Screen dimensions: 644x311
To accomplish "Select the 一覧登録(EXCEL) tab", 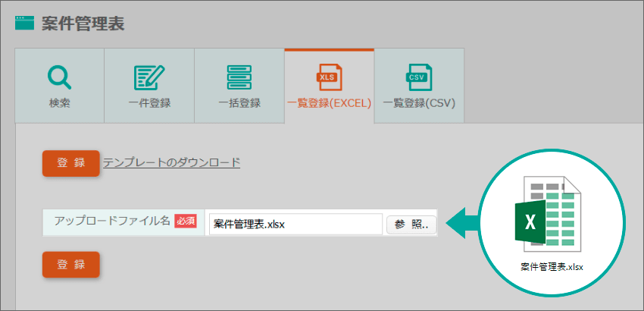I will click(329, 86).
